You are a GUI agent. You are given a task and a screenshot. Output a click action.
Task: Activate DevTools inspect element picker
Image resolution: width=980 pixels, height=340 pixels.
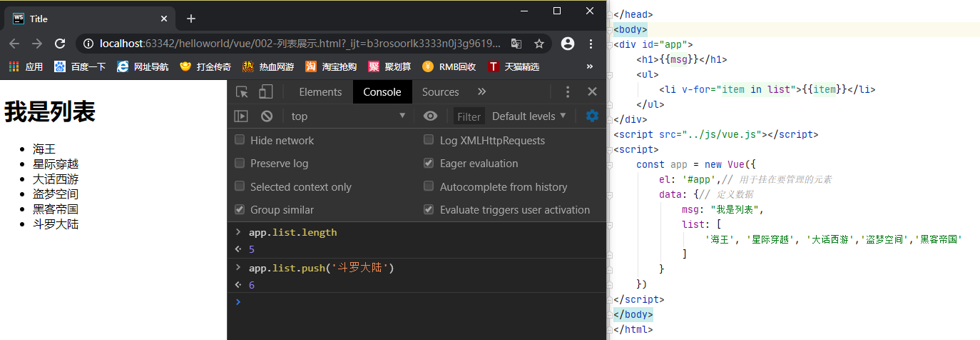(x=243, y=91)
